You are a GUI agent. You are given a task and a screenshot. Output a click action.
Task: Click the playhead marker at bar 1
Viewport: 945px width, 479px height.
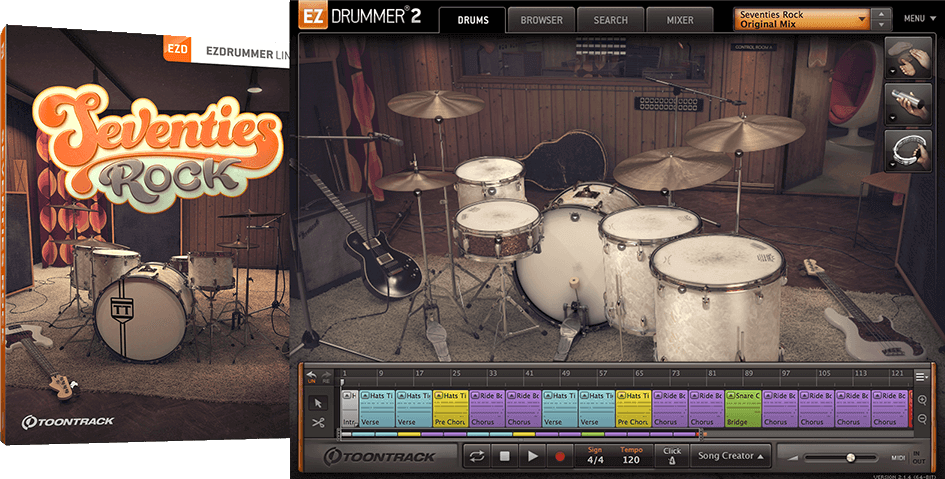(x=342, y=382)
